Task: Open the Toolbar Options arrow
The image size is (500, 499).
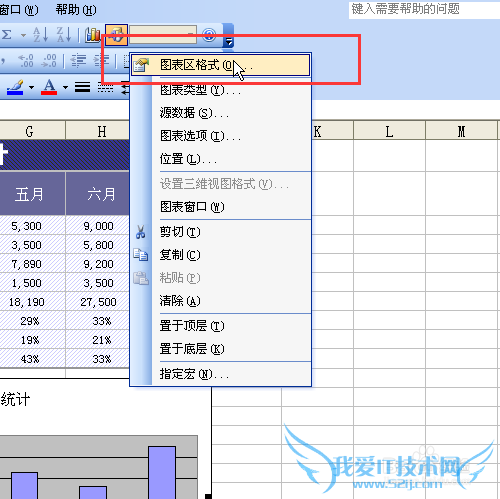Action: [x=228, y=35]
